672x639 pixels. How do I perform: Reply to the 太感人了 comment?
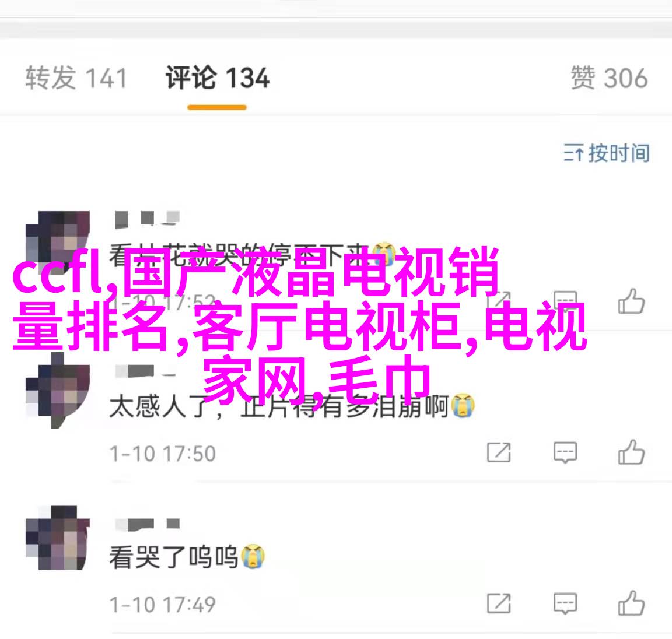(565, 452)
